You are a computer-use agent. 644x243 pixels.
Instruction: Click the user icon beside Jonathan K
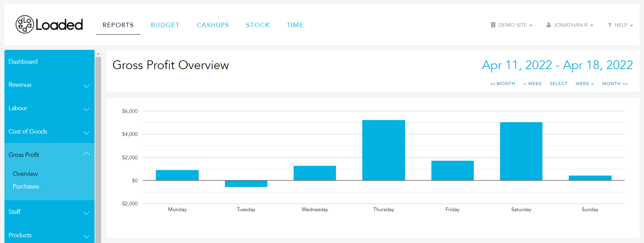point(548,25)
